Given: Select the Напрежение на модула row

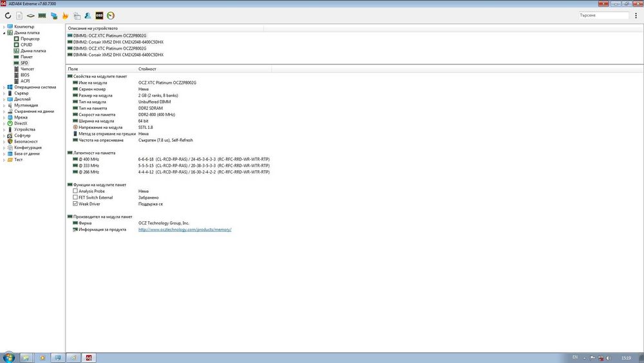Looking at the screenshot, I should (113, 128).
